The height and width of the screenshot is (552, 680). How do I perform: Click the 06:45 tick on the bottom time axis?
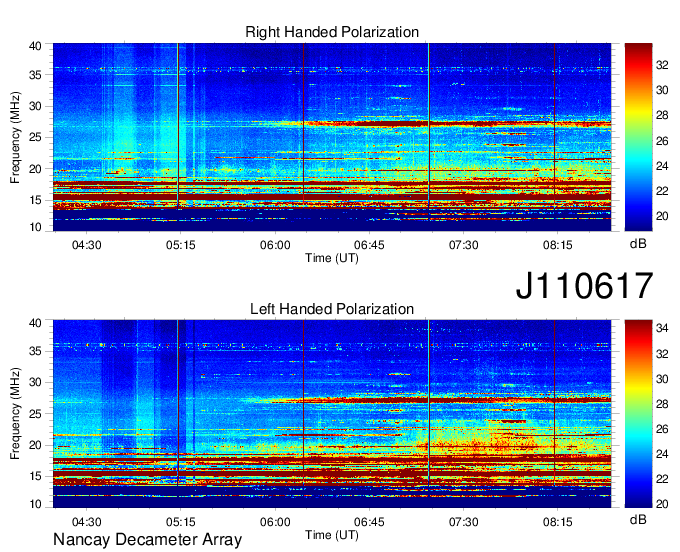click(369, 522)
